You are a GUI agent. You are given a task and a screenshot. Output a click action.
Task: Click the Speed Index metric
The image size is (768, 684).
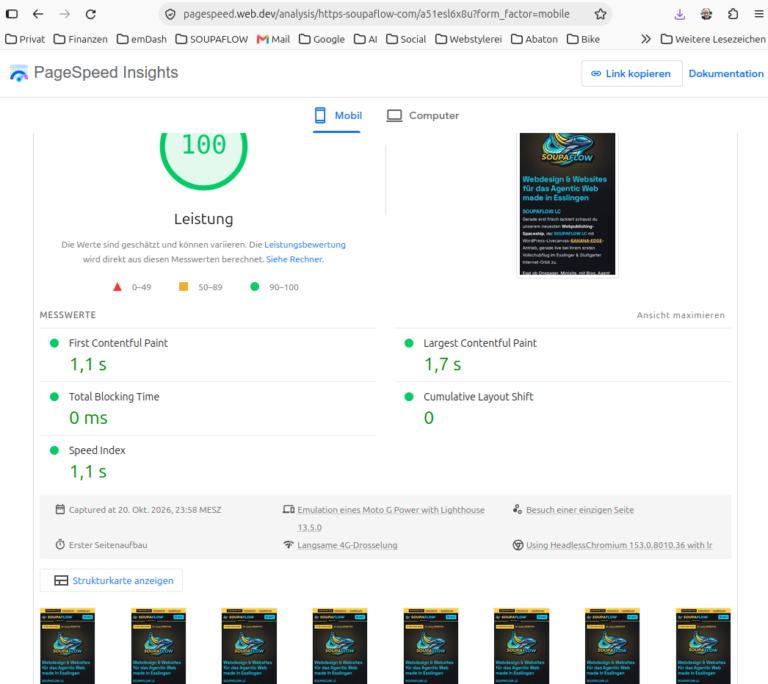point(208,462)
